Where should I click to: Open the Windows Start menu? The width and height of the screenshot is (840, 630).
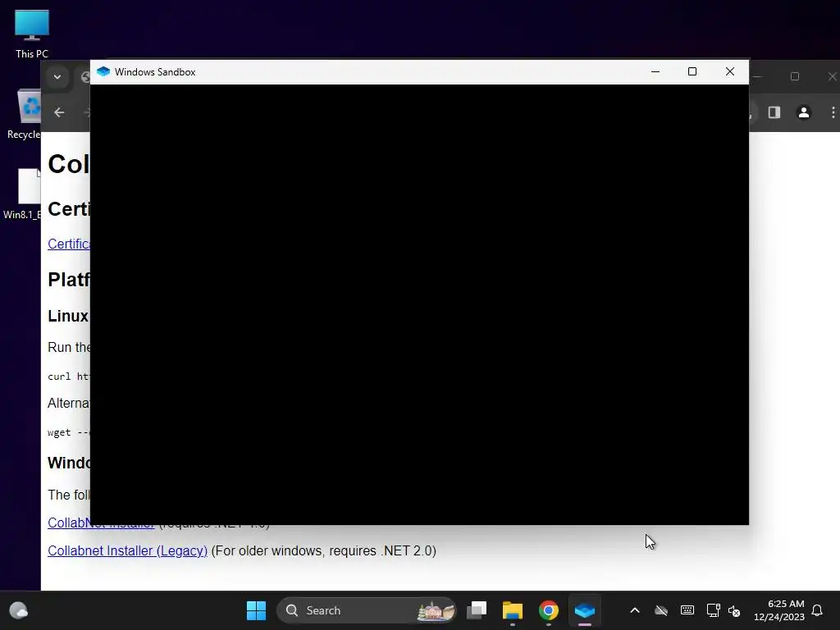(256, 610)
